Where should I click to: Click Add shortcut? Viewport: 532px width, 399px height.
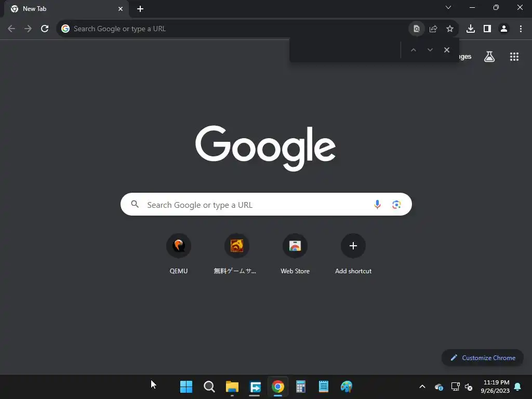[x=353, y=254]
